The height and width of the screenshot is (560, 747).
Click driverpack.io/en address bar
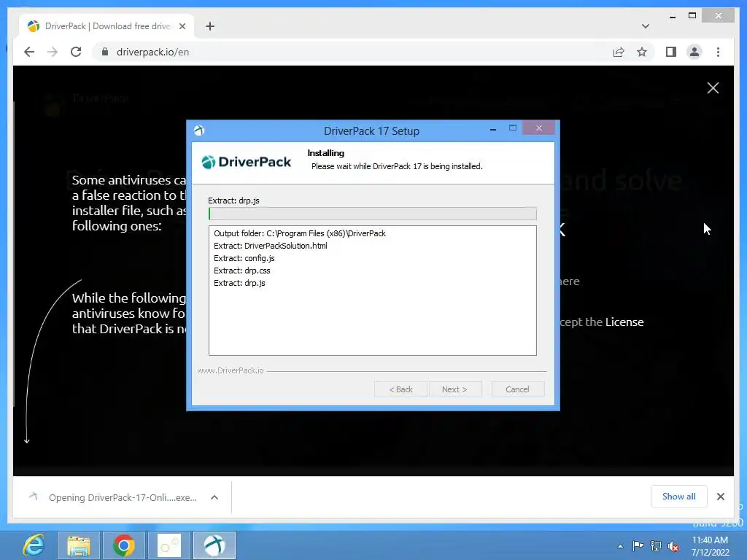click(352, 52)
